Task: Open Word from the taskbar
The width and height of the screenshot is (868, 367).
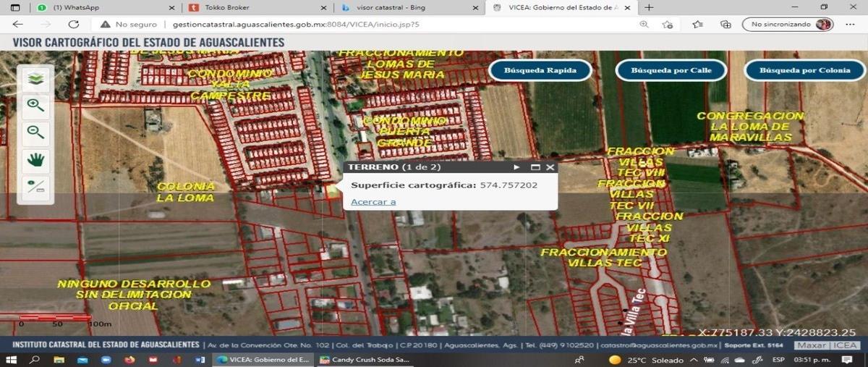Action: [200, 360]
